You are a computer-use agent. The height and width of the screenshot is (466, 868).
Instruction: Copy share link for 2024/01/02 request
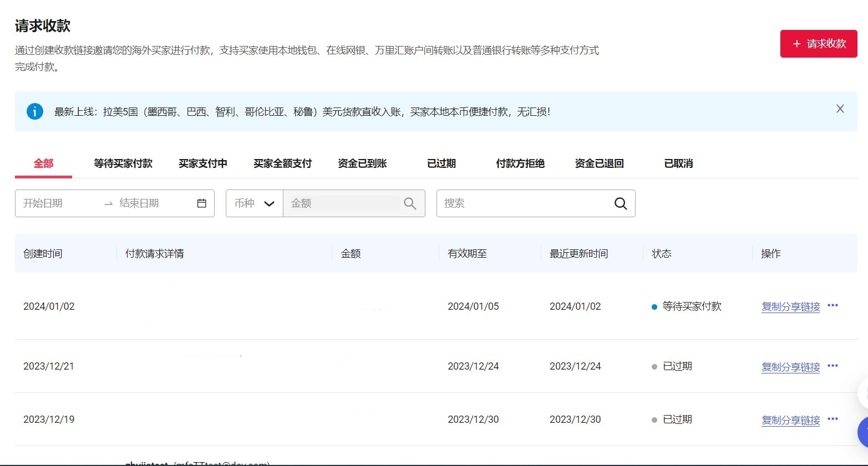point(790,307)
